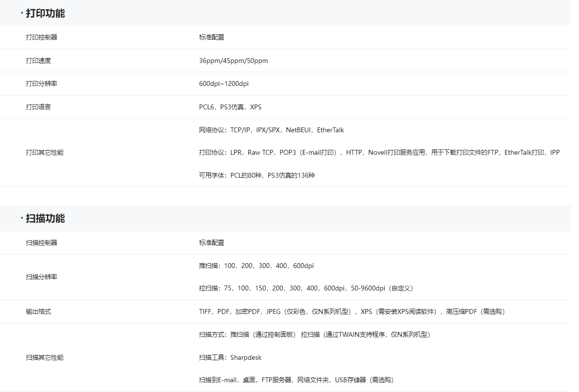This screenshot has height=392, width=579.
Task: Click the 36ppm/45ppm/50ppm speed value
Action: [233, 61]
